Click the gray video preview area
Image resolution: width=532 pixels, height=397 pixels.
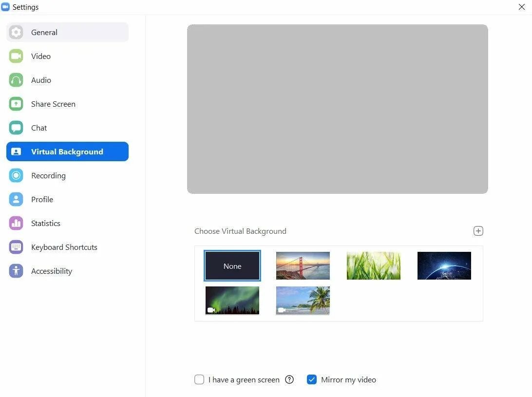pyautogui.click(x=338, y=109)
